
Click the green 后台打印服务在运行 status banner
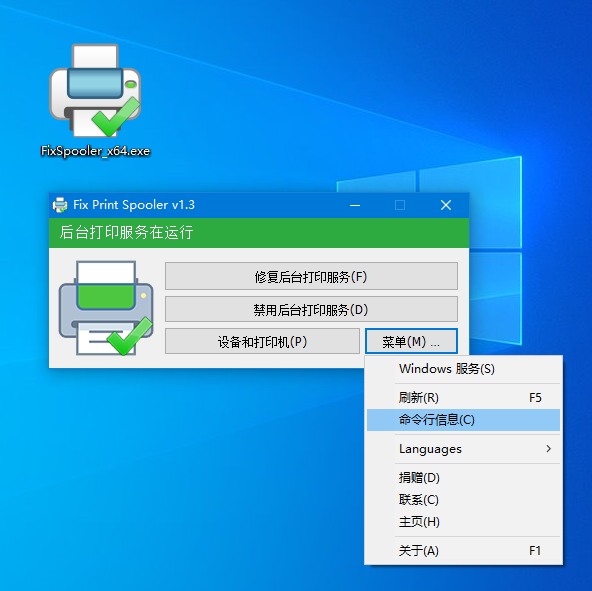[x=259, y=233]
